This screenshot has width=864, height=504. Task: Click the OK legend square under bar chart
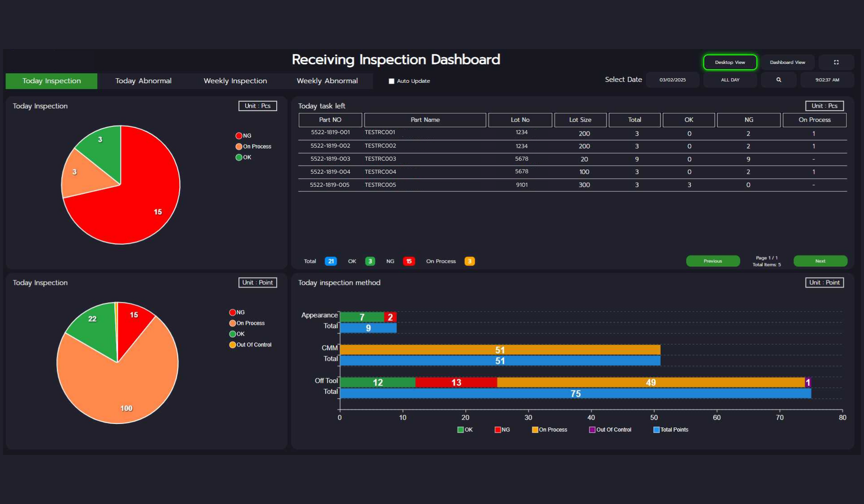tap(460, 430)
